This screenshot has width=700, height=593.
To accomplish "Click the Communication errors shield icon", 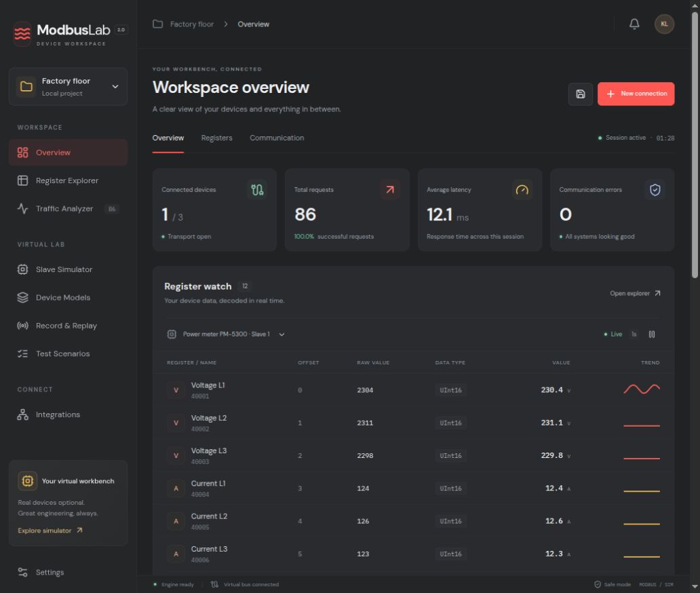I will tap(655, 190).
